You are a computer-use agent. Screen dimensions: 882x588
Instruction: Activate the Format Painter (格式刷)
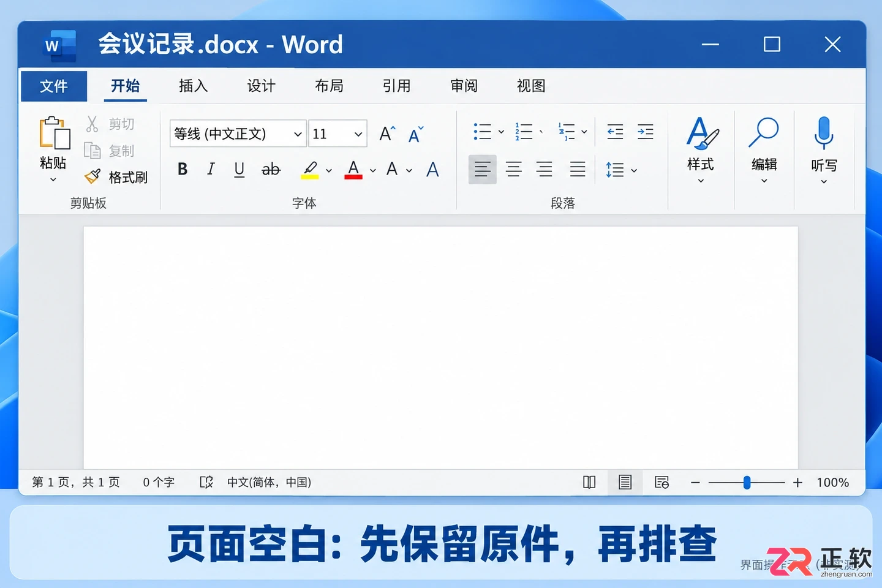point(116,177)
